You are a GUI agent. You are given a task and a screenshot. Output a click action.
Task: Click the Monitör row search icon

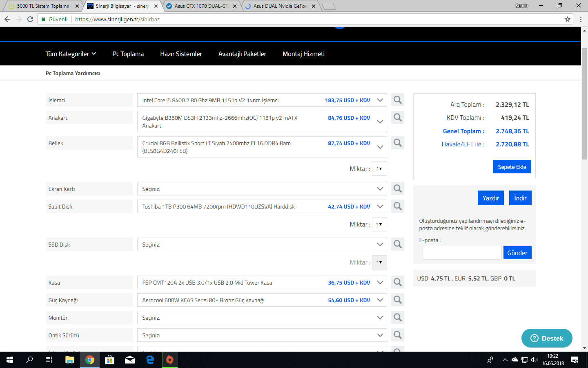398,317
